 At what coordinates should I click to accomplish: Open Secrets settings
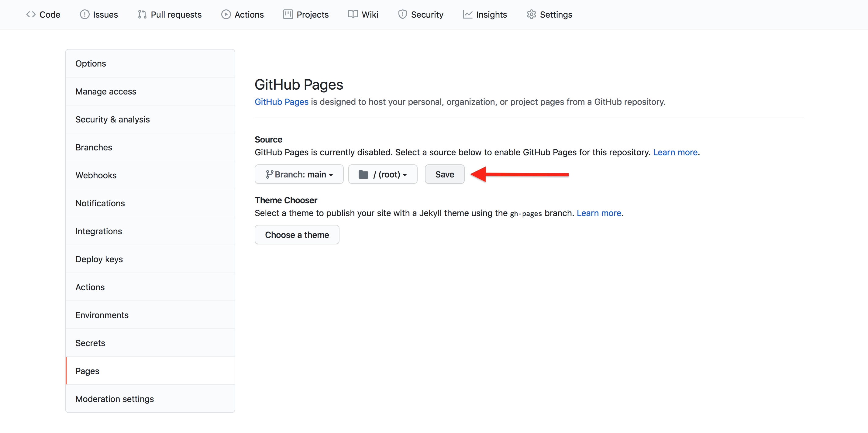click(150, 343)
